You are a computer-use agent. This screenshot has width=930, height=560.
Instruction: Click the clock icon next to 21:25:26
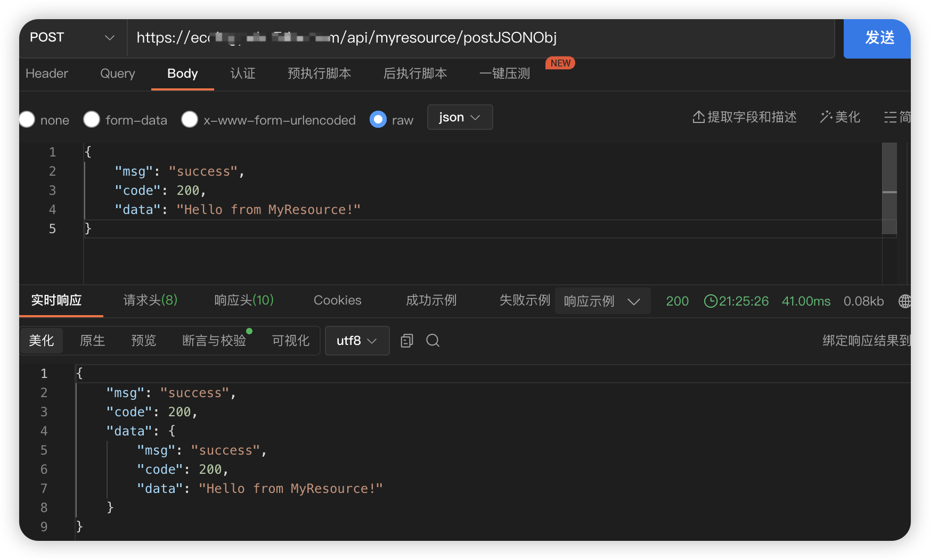pyautogui.click(x=711, y=301)
